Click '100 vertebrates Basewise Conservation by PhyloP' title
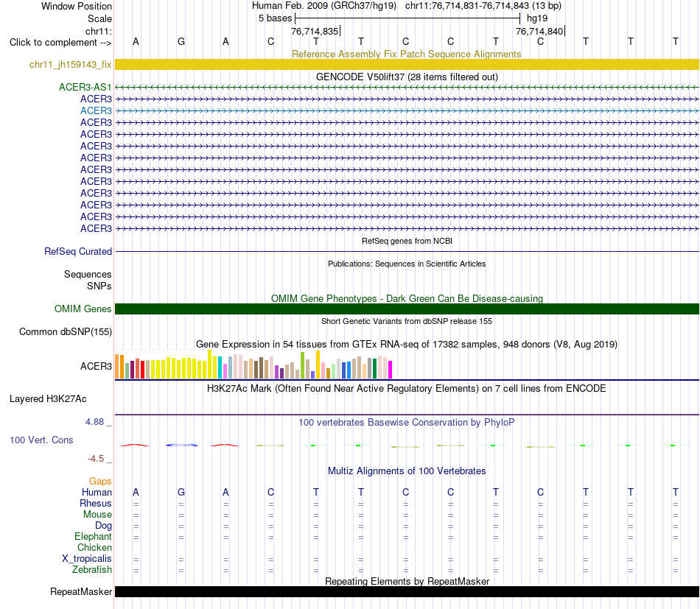 click(x=406, y=422)
